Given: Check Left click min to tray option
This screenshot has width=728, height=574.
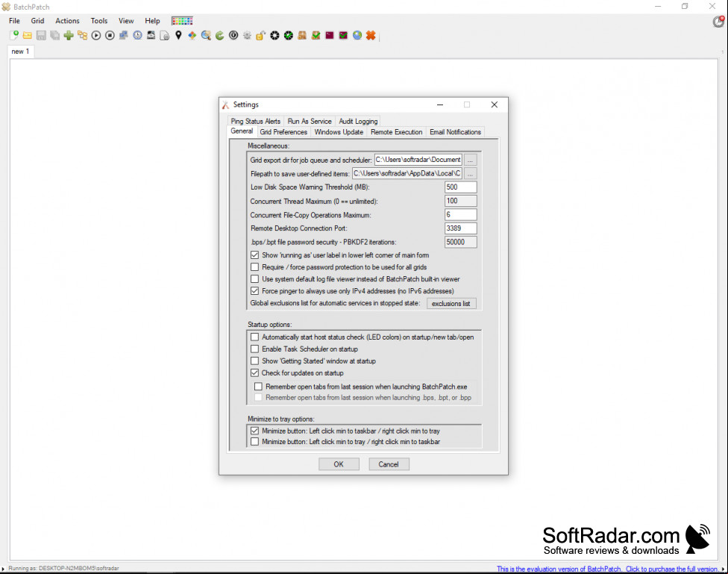Looking at the screenshot, I should tap(254, 442).
